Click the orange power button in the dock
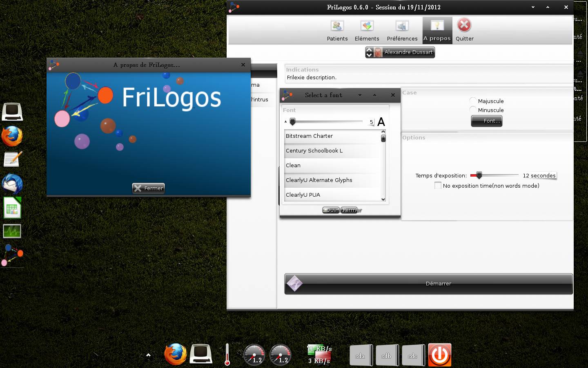This screenshot has width=588, height=368. [439, 355]
